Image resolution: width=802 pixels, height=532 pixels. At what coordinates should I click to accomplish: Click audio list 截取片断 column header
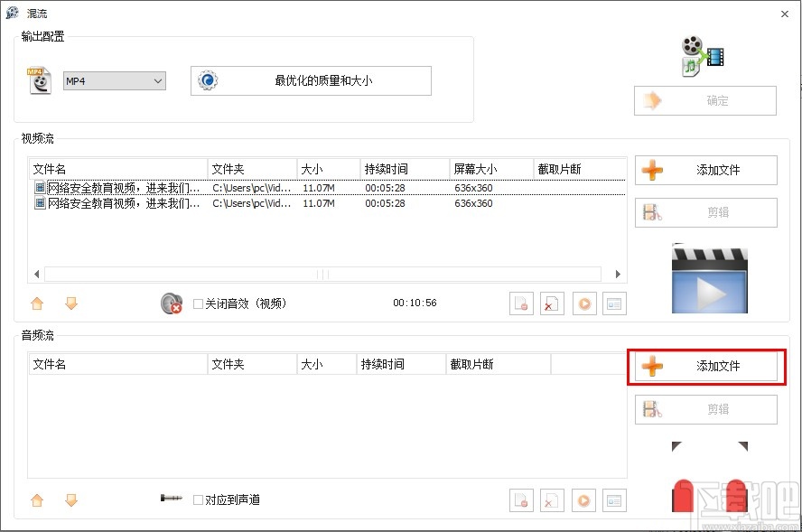point(499,364)
